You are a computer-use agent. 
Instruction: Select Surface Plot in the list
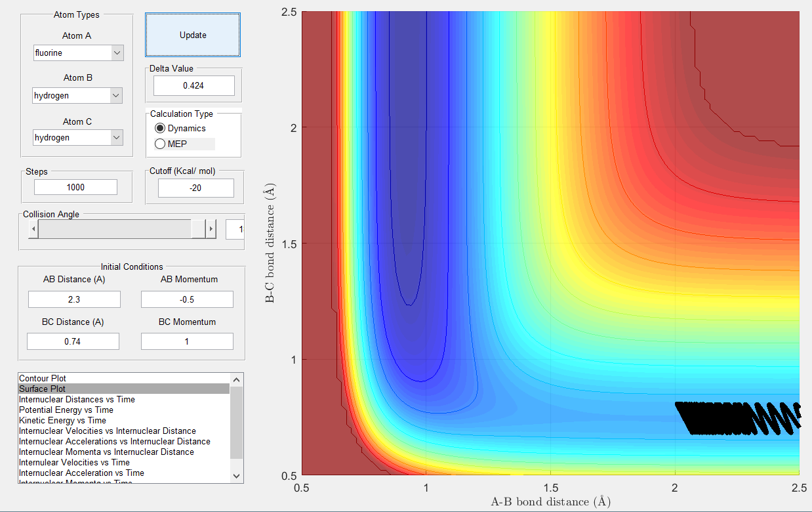tap(124, 389)
